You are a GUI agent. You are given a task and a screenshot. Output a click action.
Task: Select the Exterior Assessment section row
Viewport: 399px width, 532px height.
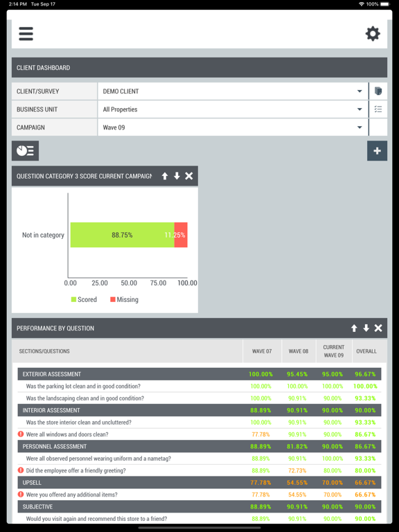[x=199, y=374]
